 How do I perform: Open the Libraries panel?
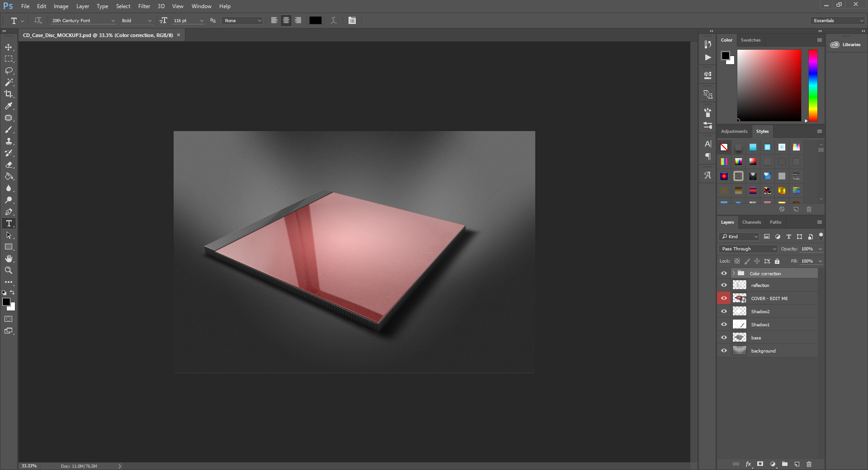point(846,45)
